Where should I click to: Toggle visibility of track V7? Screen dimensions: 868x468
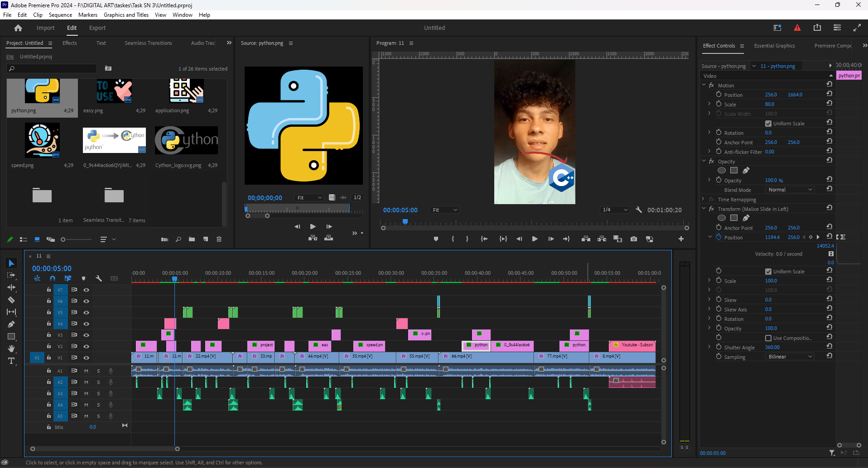point(86,290)
